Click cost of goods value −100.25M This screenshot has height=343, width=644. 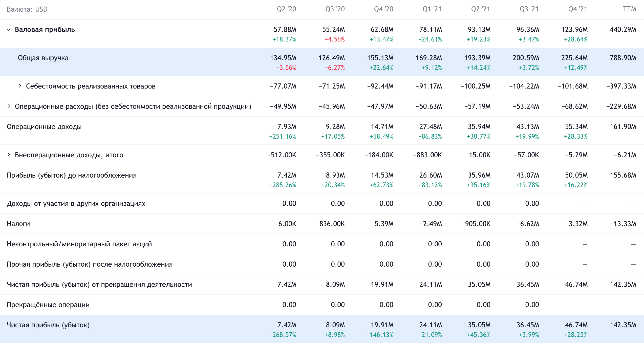tap(476, 86)
